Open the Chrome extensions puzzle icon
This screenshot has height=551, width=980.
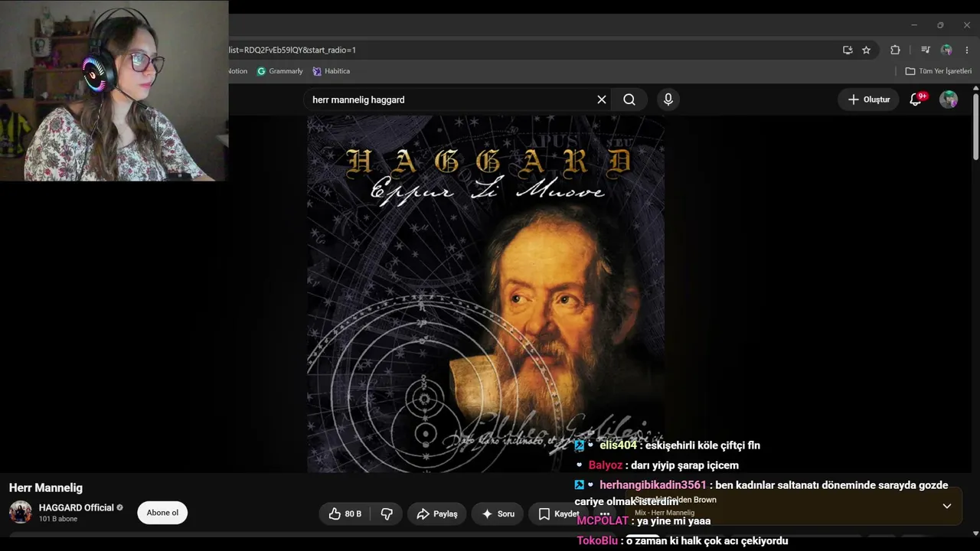click(895, 50)
